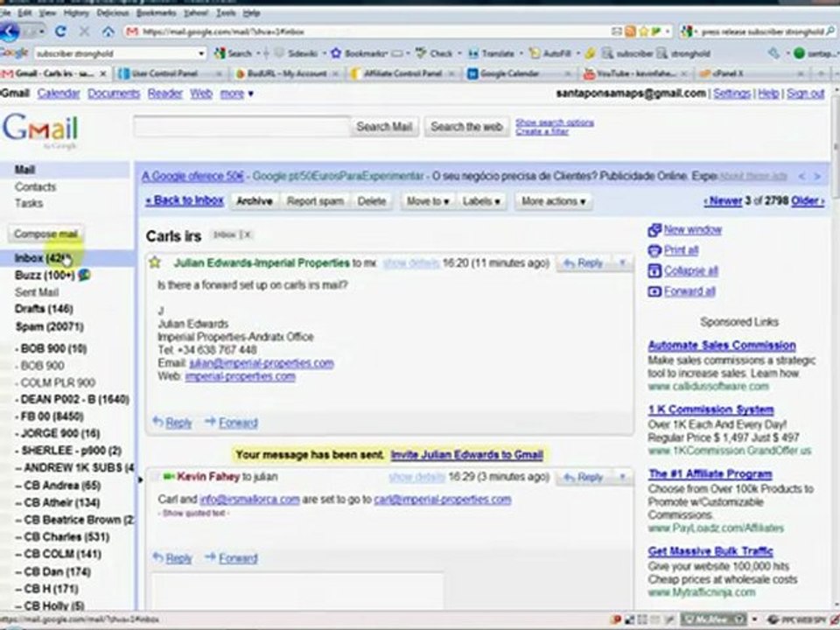Click Invite Julian Edwards to Gmail
This screenshot has width=840, height=630.
pos(466,455)
